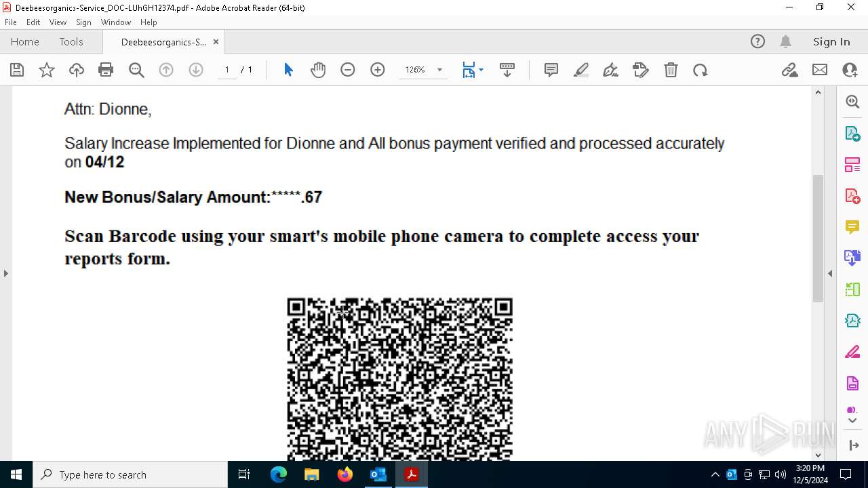
Task: Open the search tool in the right pane
Action: (x=852, y=102)
